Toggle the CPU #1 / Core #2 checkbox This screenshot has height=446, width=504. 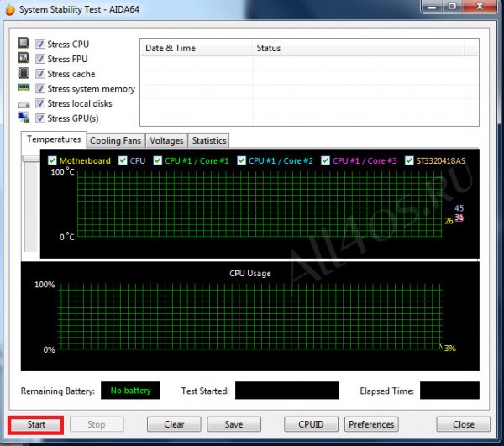pos(241,160)
